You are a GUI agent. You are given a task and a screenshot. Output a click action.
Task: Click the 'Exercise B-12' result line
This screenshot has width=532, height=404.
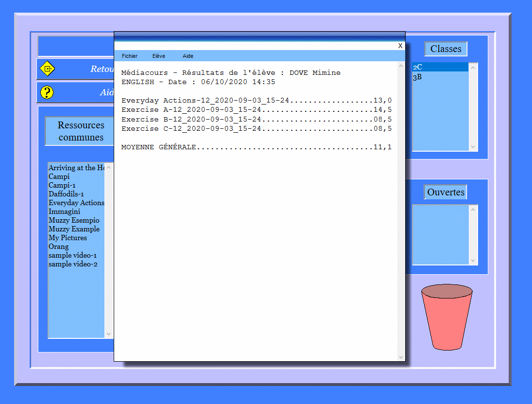tap(257, 119)
